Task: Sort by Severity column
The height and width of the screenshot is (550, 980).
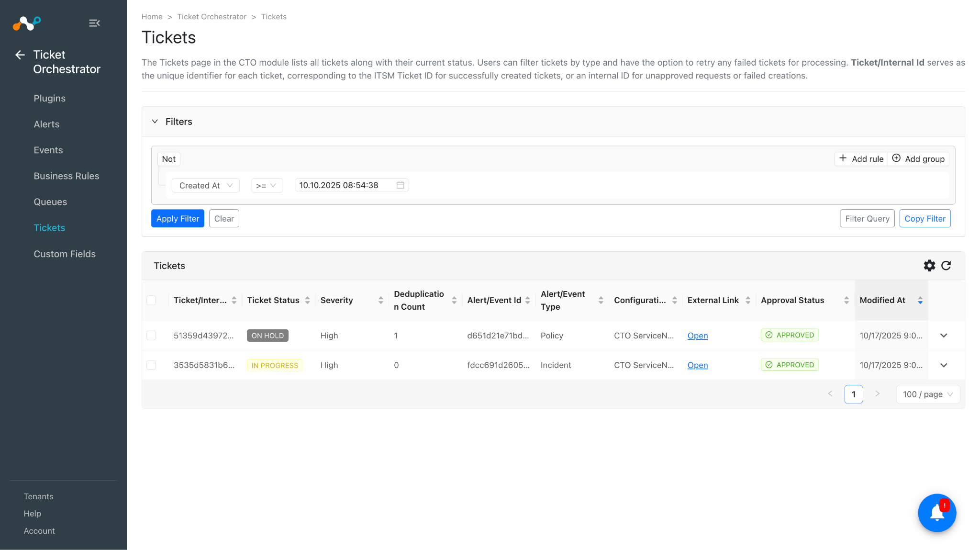Action: pos(381,300)
